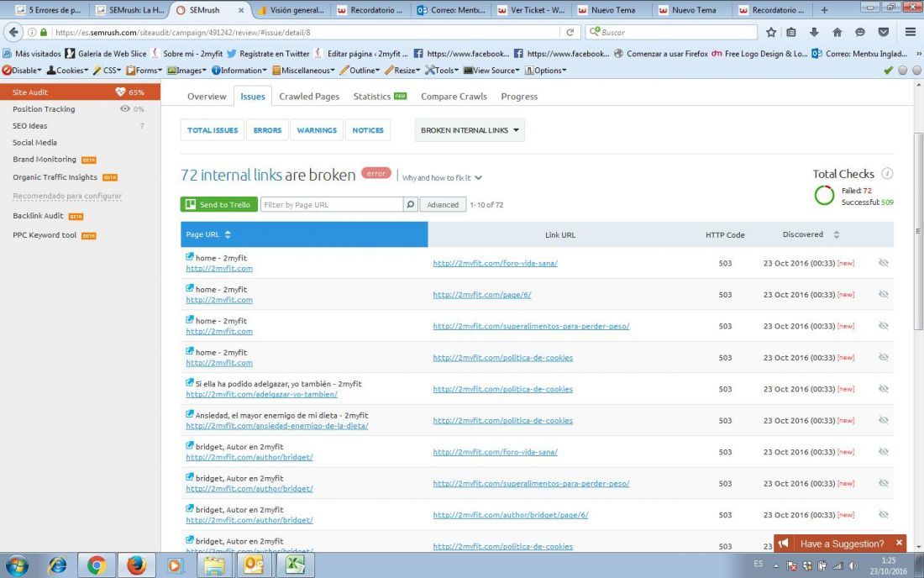Click the Firefox back arrow button

13,32
